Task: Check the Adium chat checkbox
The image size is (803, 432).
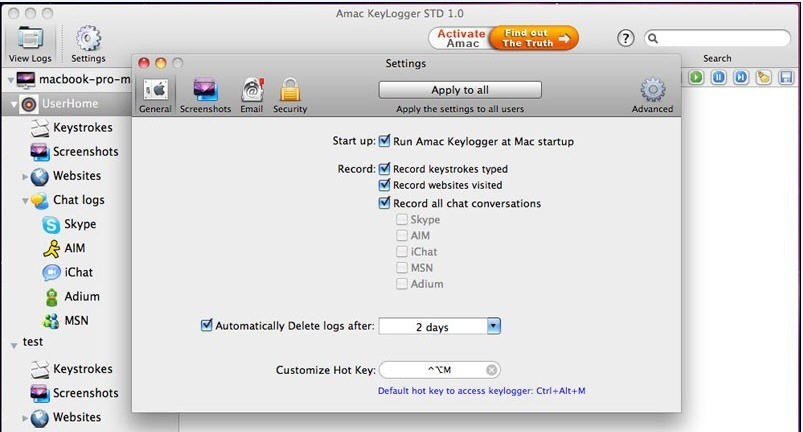Action: pyautogui.click(x=402, y=284)
